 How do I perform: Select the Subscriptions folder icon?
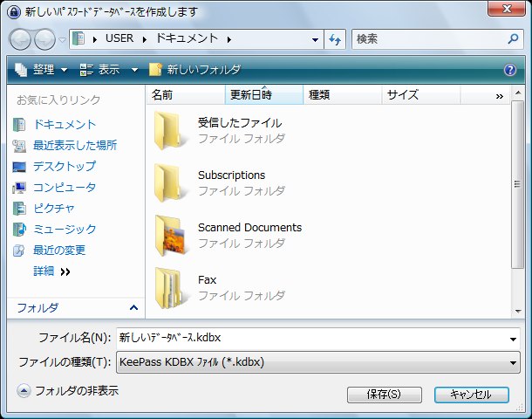[x=169, y=183]
